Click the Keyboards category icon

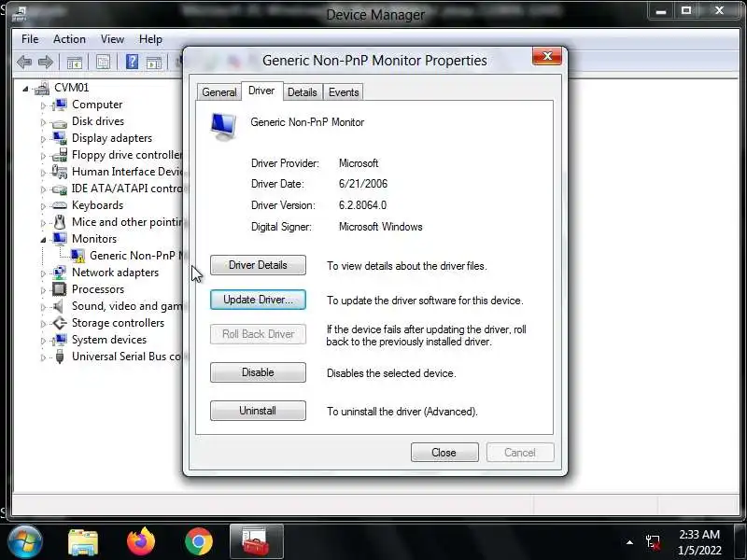click(60, 205)
